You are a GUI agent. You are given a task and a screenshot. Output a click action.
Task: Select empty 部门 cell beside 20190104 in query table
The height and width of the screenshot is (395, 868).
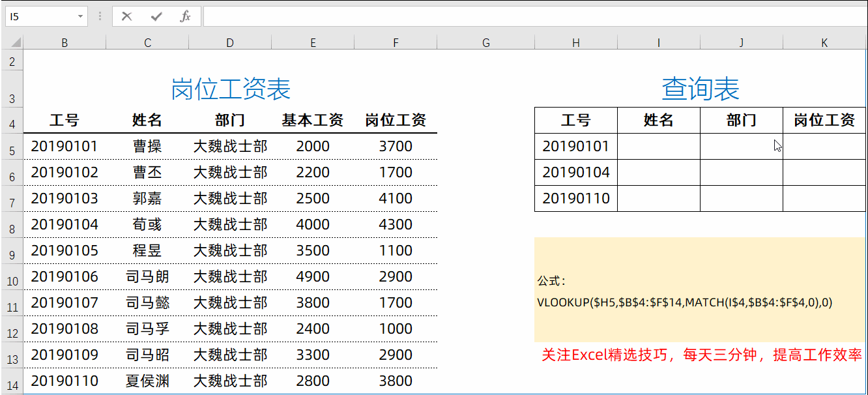point(742,173)
